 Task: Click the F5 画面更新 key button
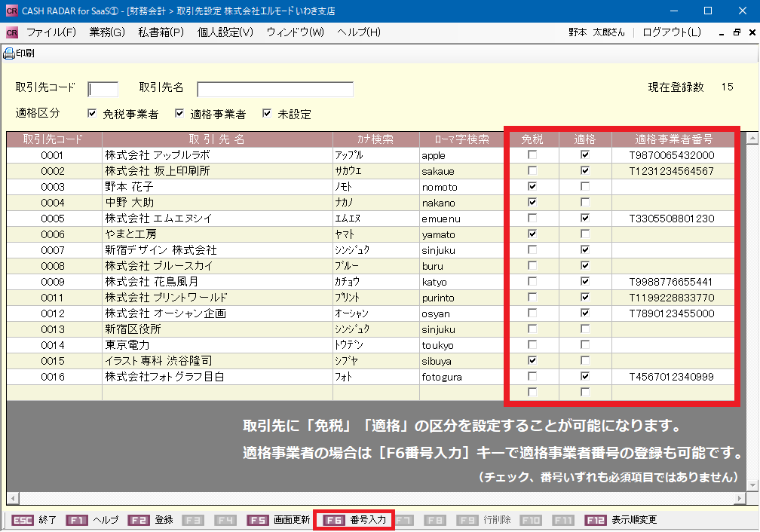click(278, 520)
